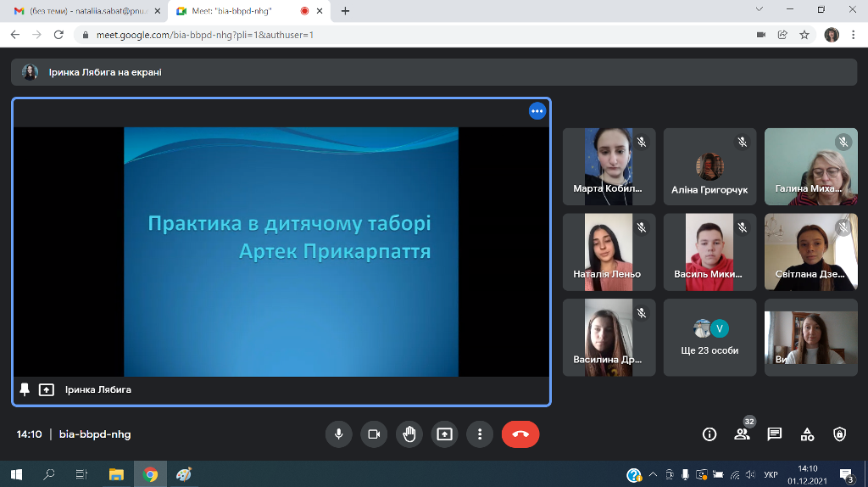
Task: Open the meeting details info icon
Action: tap(709, 434)
